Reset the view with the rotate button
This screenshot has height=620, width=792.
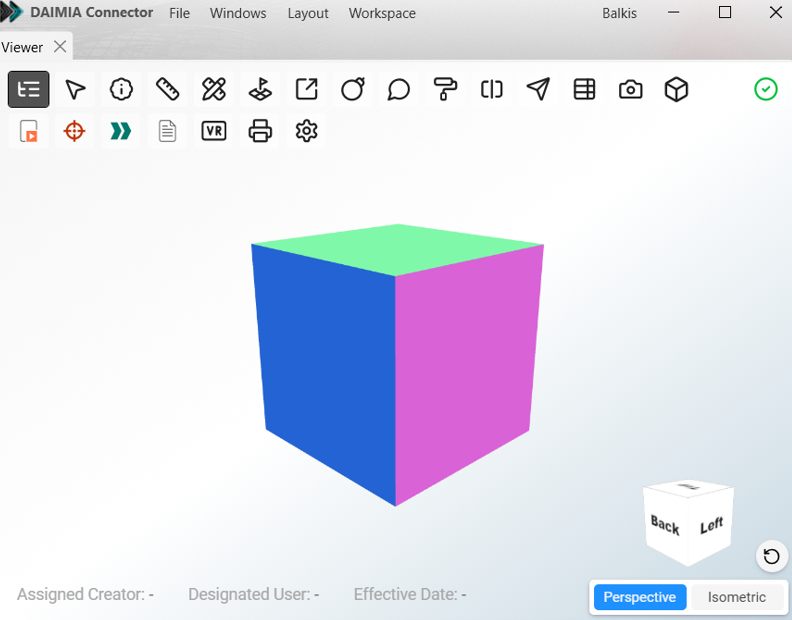772,557
